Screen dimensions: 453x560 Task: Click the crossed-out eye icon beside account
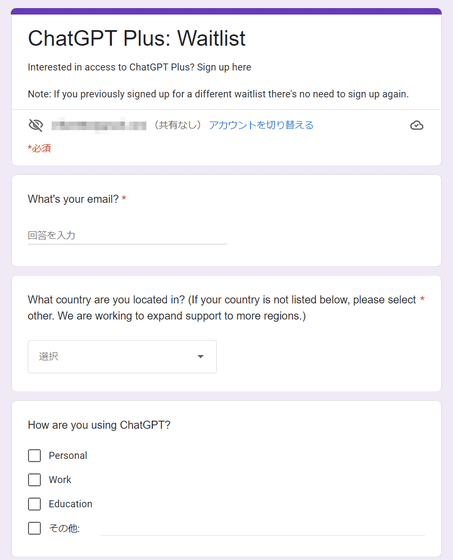click(x=36, y=125)
